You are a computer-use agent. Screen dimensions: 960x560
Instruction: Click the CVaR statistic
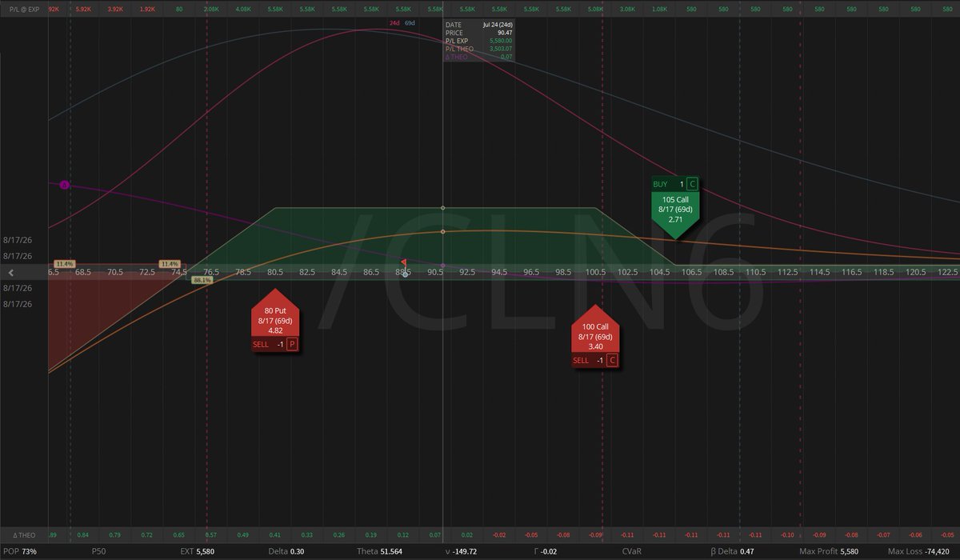[631, 552]
